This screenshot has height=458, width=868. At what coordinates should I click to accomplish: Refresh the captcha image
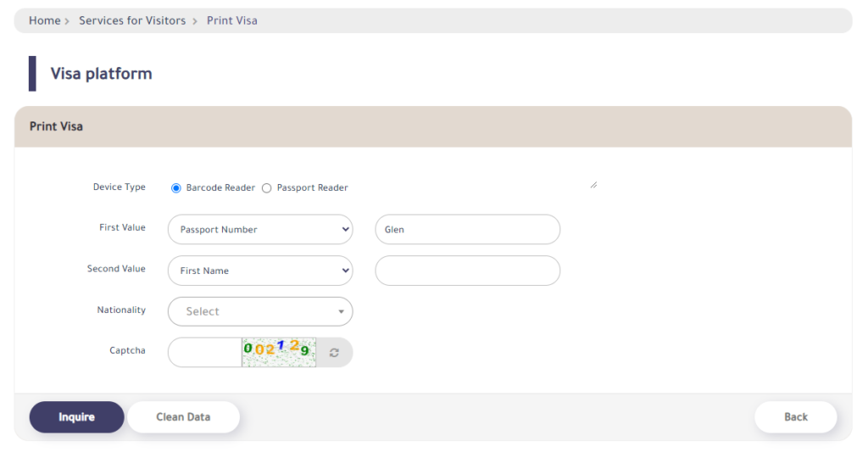coord(334,352)
